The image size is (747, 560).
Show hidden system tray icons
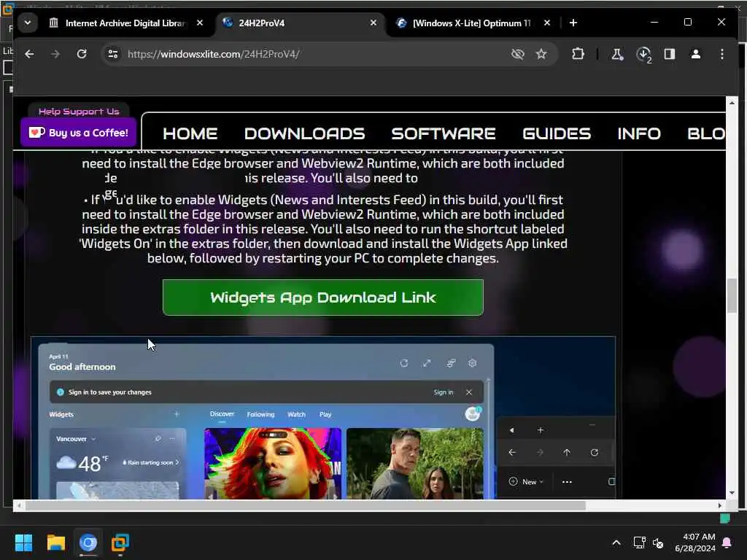[x=616, y=542]
